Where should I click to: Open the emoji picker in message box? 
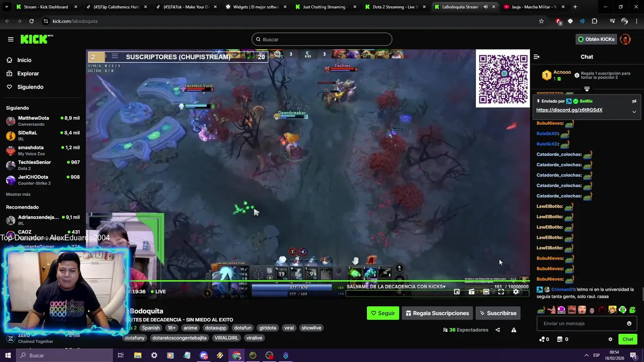tap(629, 323)
